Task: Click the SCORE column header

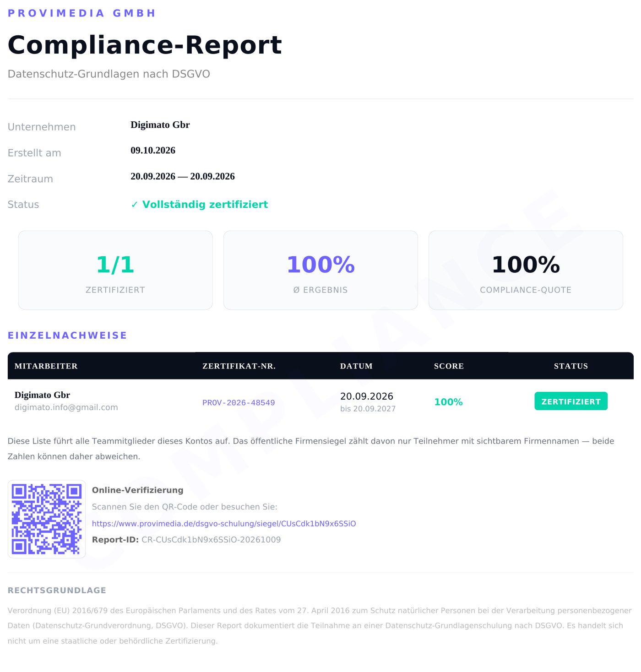Action: tap(449, 366)
